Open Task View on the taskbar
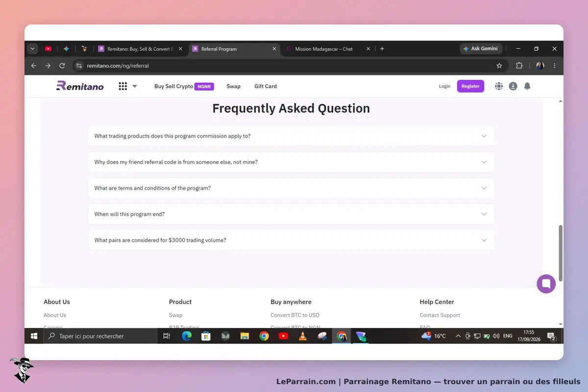This screenshot has width=588, height=392. [x=167, y=336]
